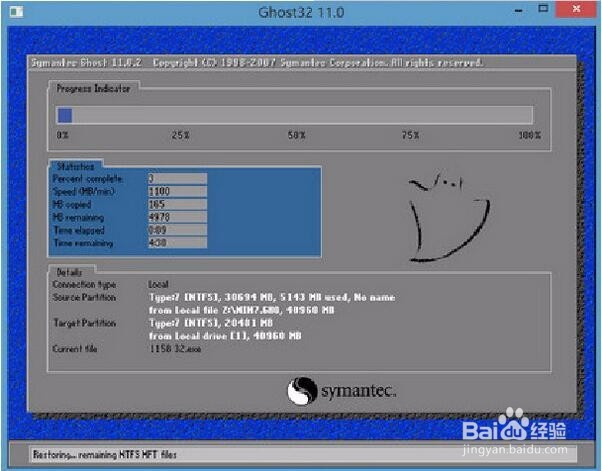Click the Local connection value
Image resolution: width=602 pixels, height=471 pixels.
(x=158, y=284)
